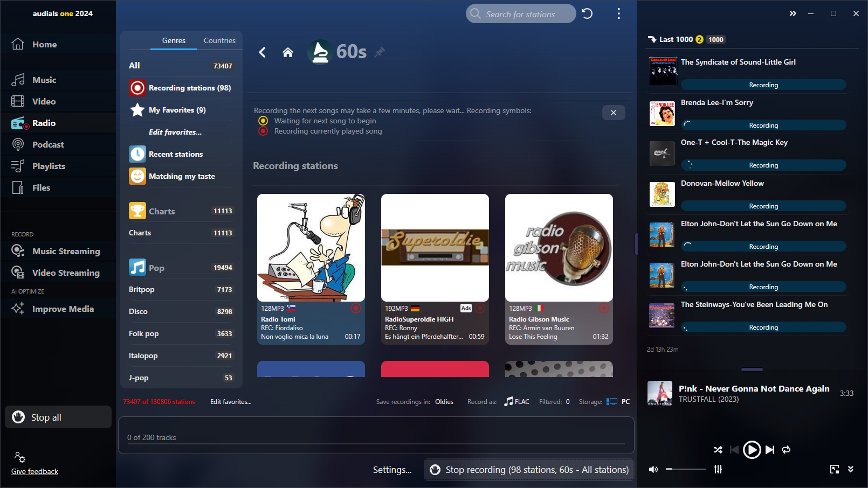Screen dimensions: 868x488
Task: Select All stations category
Action: [x=181, y=66]
